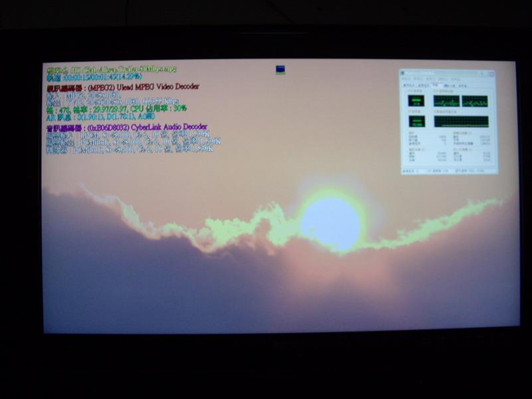
Task: Click the right CPU Usage History graph
Action: point(474,102)
